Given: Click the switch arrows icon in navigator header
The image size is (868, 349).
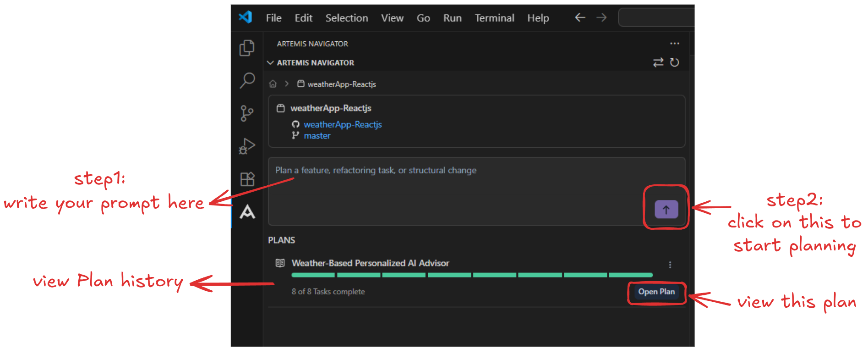Looking at the screenshot, I should tap(658, 62).
